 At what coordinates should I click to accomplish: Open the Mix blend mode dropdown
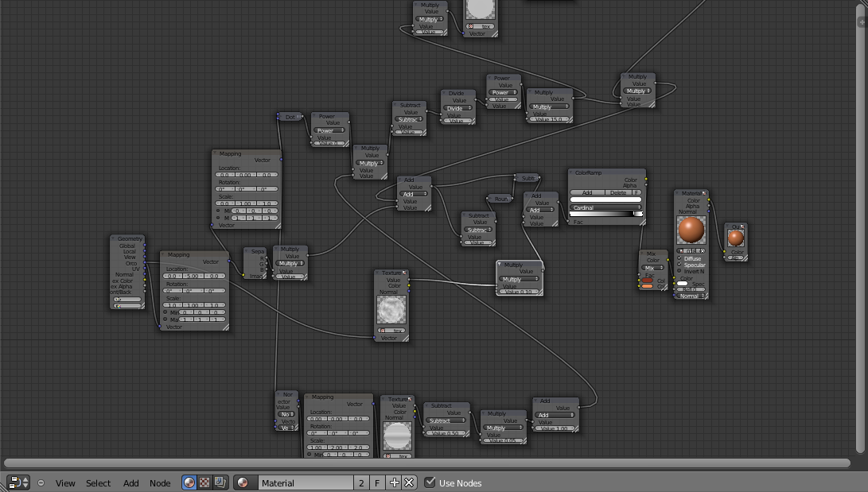(651, 267)
